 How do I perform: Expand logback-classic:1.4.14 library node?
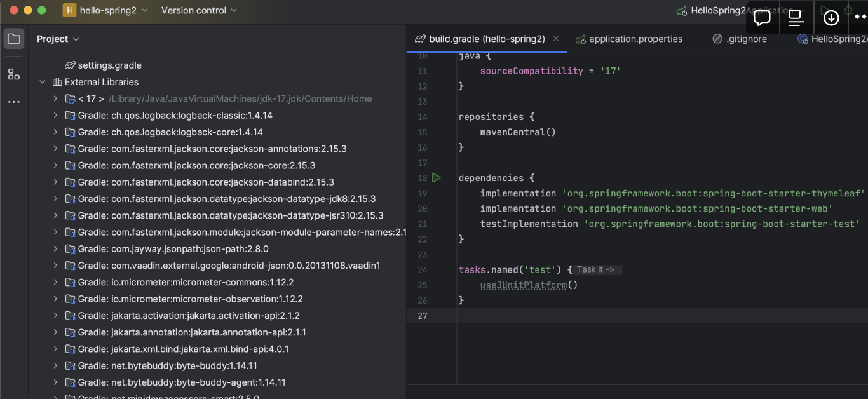55,115
